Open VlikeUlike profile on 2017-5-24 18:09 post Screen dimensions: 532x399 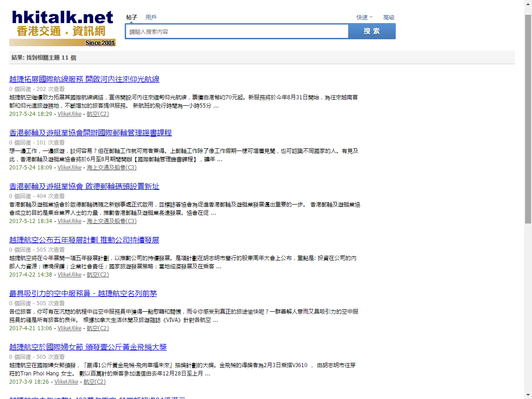[x=70, y=168]
